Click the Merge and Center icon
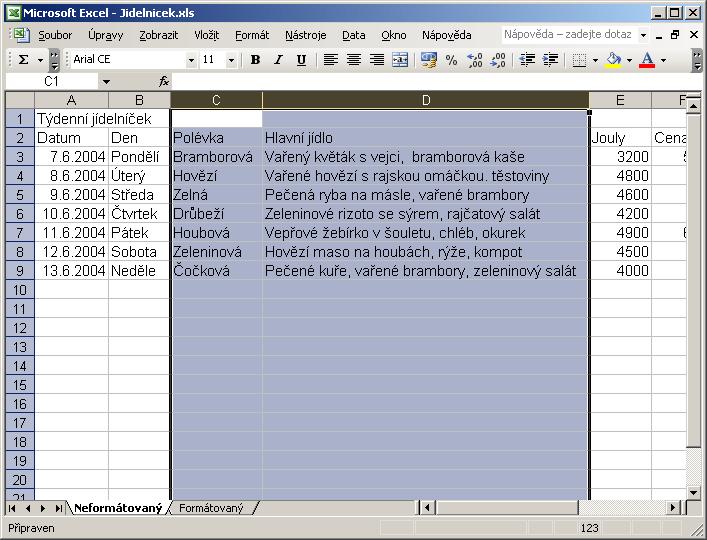Screen dimensions: 707x540 pyautogui.click(x=400, y=59)
